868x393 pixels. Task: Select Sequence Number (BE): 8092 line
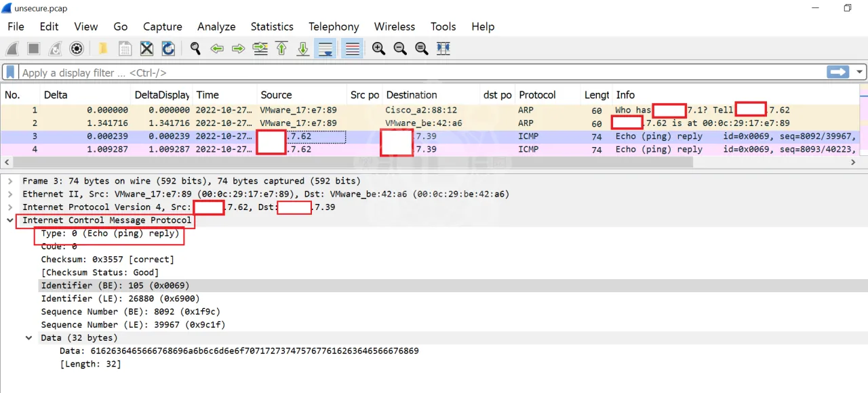point(130,312)
